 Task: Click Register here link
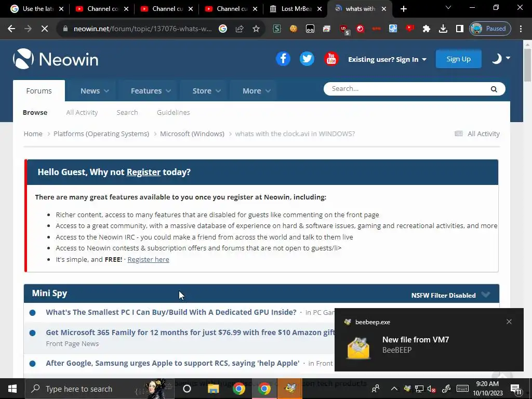pyautogui.click(x=148, y=260)
